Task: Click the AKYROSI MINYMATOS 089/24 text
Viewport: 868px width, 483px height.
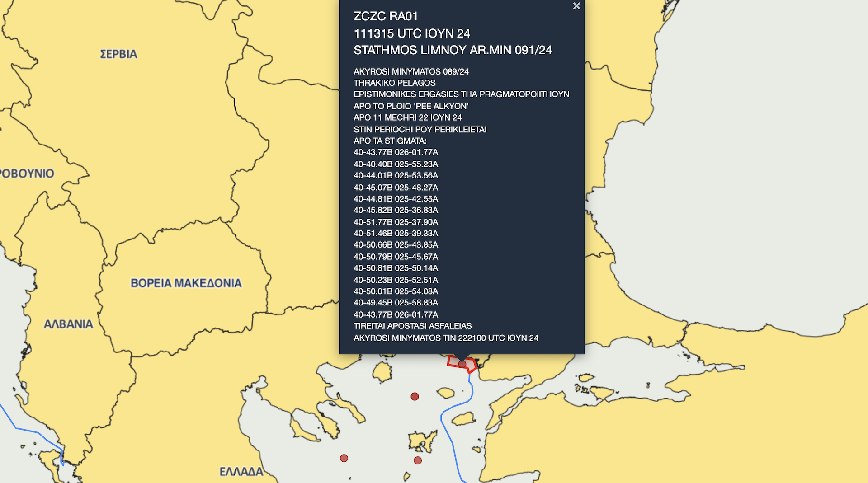Action: click(411, 71)
